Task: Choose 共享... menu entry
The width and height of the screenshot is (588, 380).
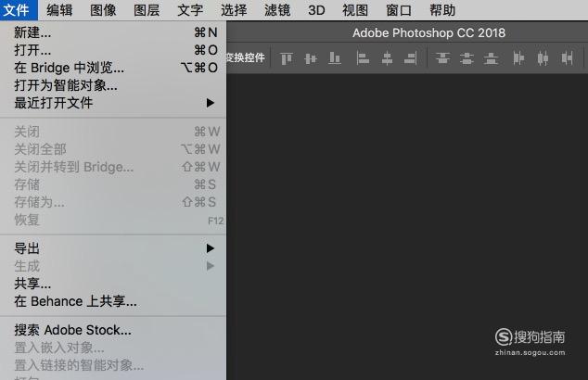Action: [113, 284]
